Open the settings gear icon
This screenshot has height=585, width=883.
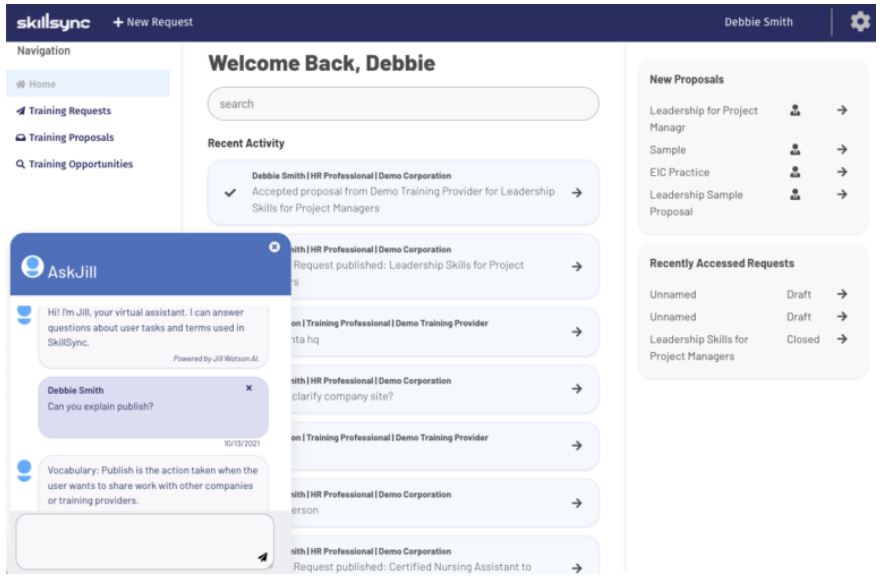859,22
